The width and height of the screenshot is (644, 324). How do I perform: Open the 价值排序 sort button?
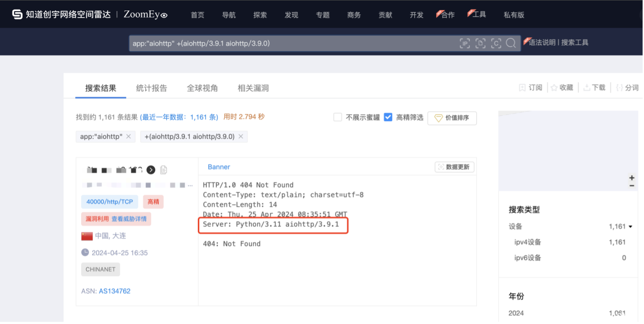tap(452, 118)
